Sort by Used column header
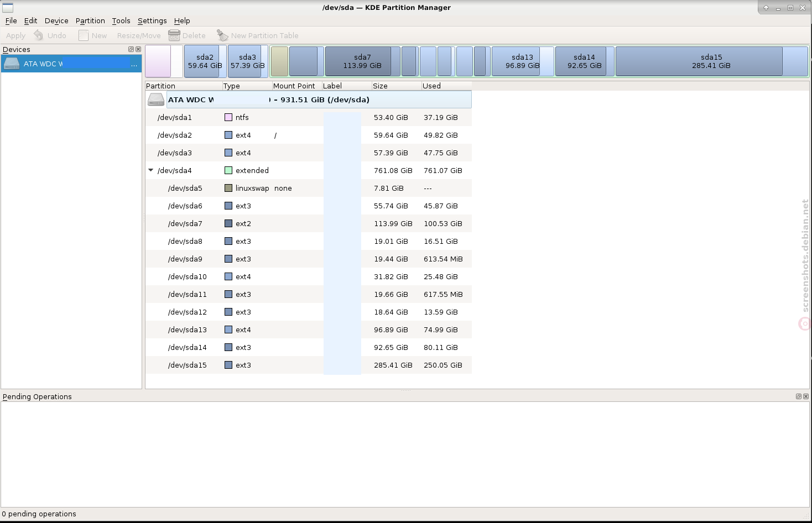Viewport: 812px width, 523px height. point(446,86)
